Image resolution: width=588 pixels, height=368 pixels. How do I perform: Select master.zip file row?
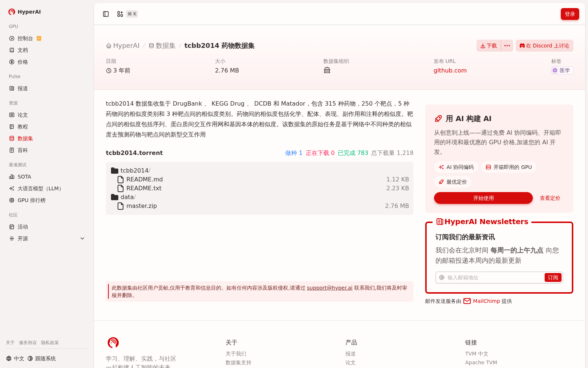[259, 206]
